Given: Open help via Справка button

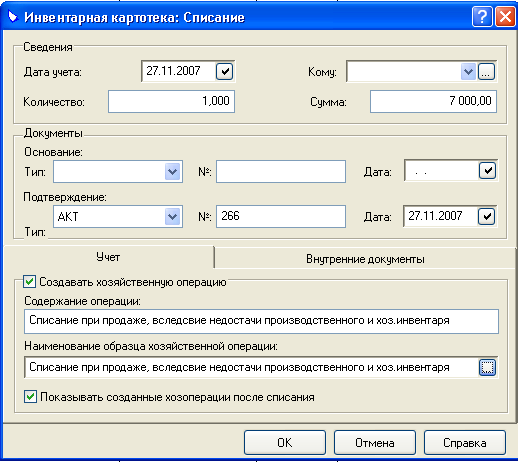Looking at the screenshot, I should click(x=465, y=443).
